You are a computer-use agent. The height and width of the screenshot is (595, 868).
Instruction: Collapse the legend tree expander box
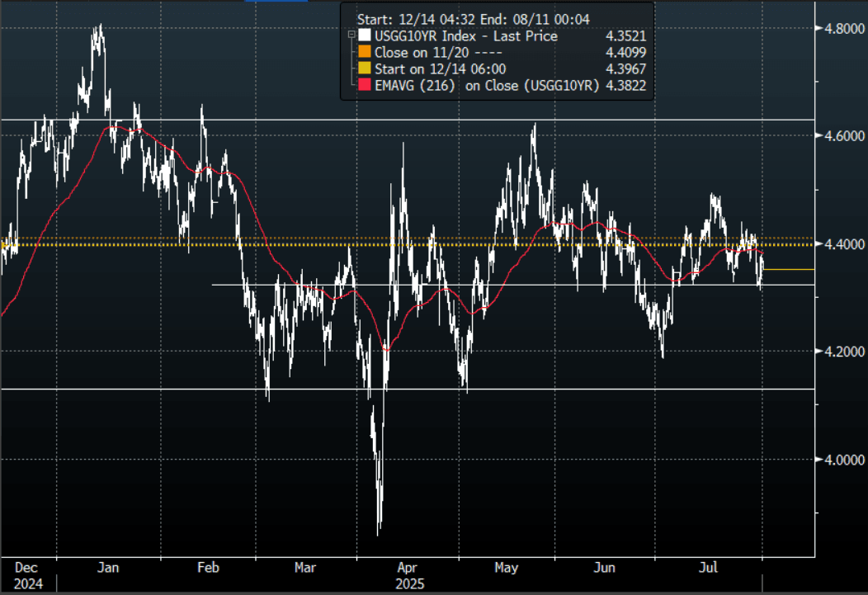click(351, 36)
